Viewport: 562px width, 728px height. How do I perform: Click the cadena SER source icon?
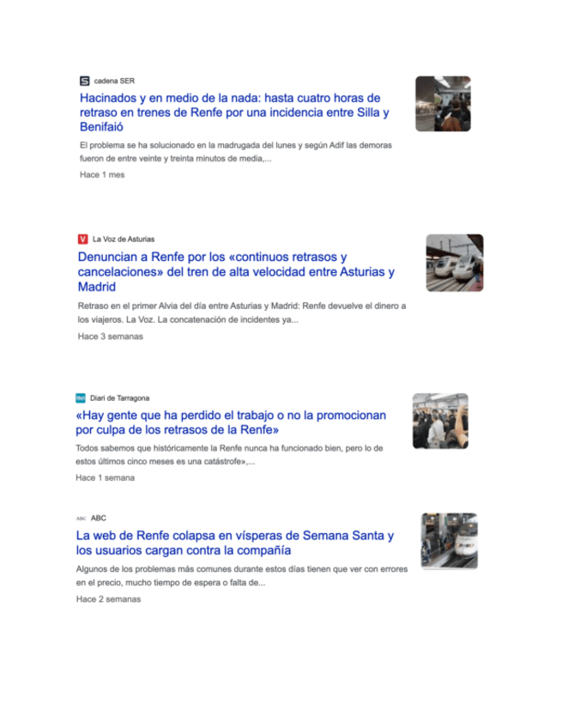coord(84,82)
